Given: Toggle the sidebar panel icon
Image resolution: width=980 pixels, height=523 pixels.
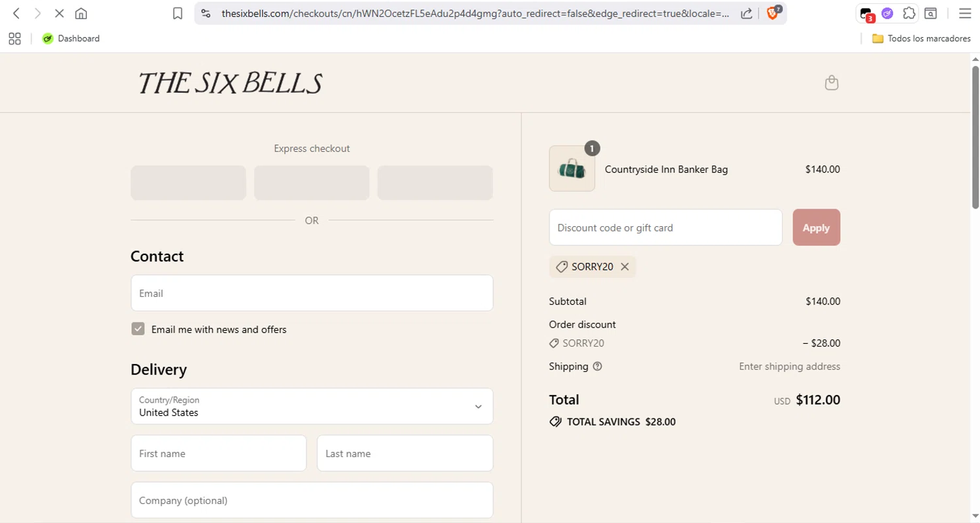Looking at the screenshot, I should click(930, 13).
